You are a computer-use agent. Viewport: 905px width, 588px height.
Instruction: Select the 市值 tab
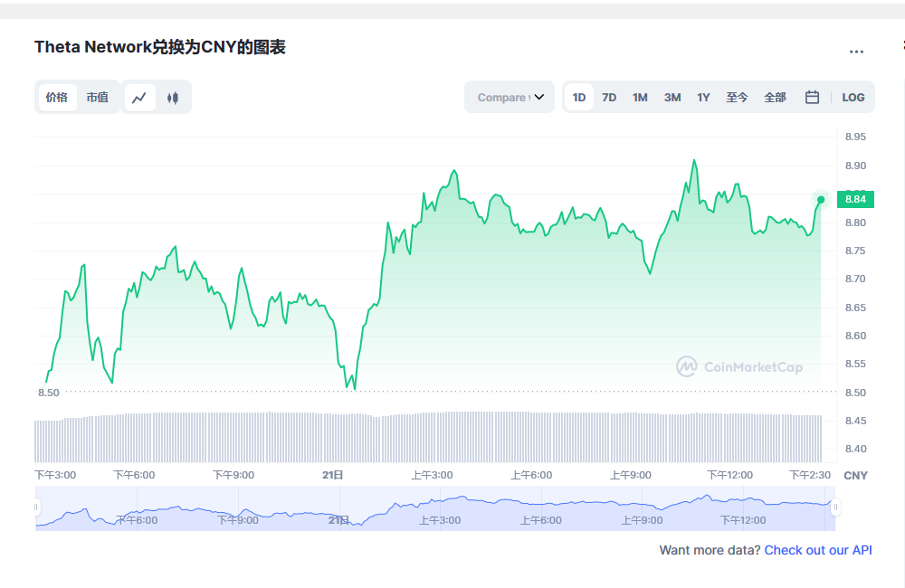click(98, 98)
